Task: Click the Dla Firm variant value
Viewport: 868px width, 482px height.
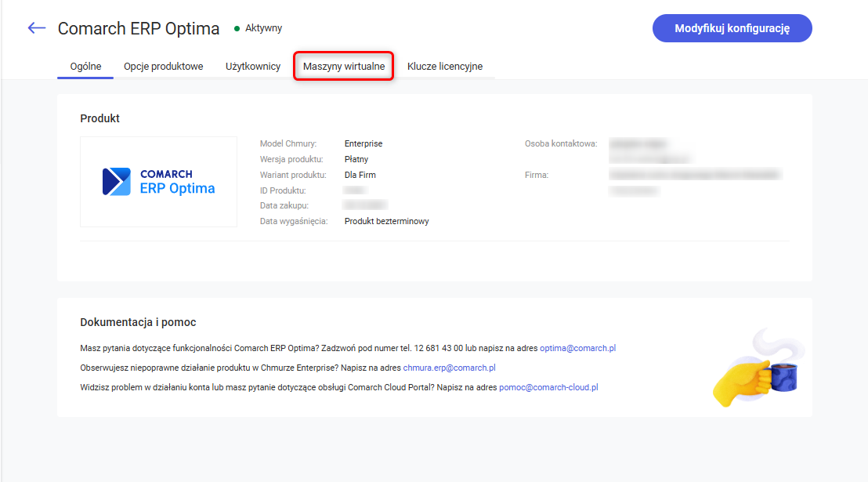Action: click(x=360, y=175)
